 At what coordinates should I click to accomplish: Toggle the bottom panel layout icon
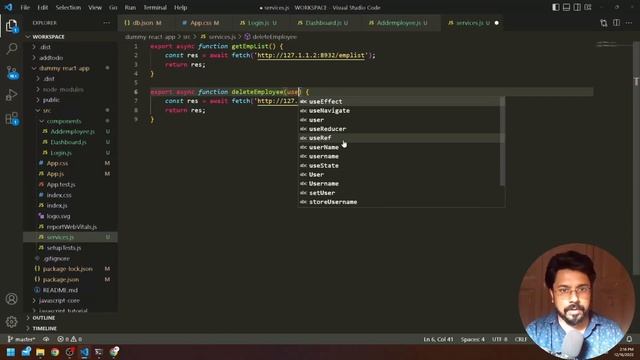point(566,7)
